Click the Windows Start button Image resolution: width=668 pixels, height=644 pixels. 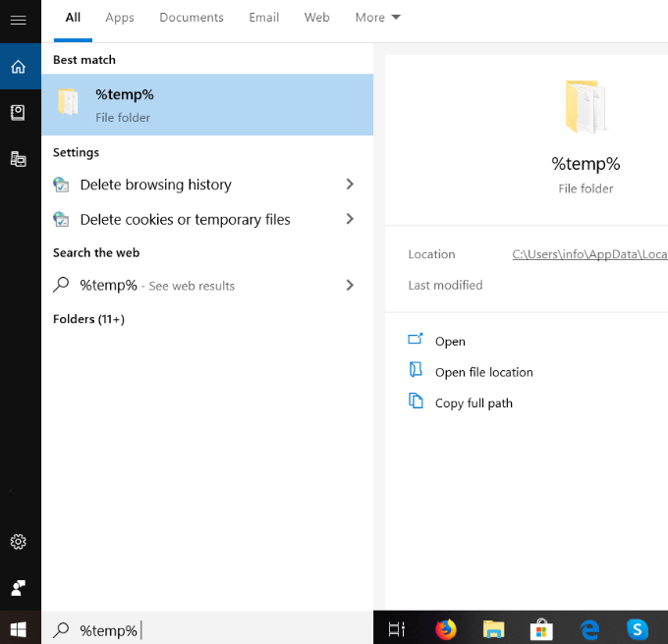tap(19, 629)
